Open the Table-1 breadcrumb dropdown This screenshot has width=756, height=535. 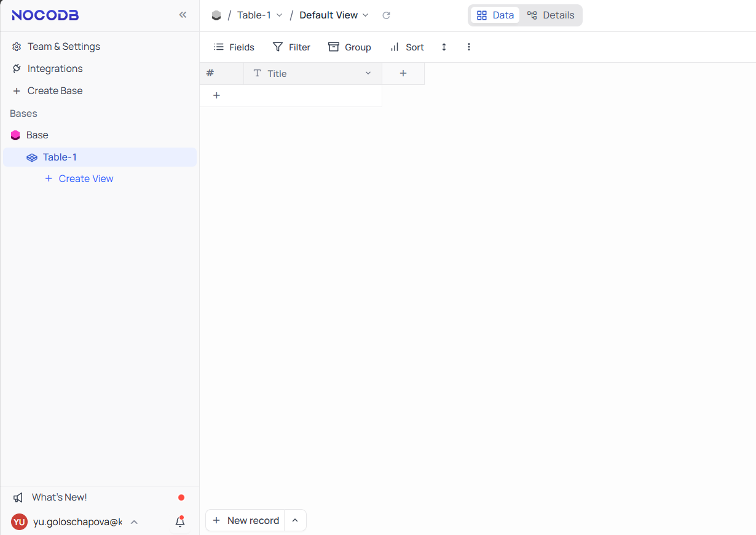tap(259, 15)
